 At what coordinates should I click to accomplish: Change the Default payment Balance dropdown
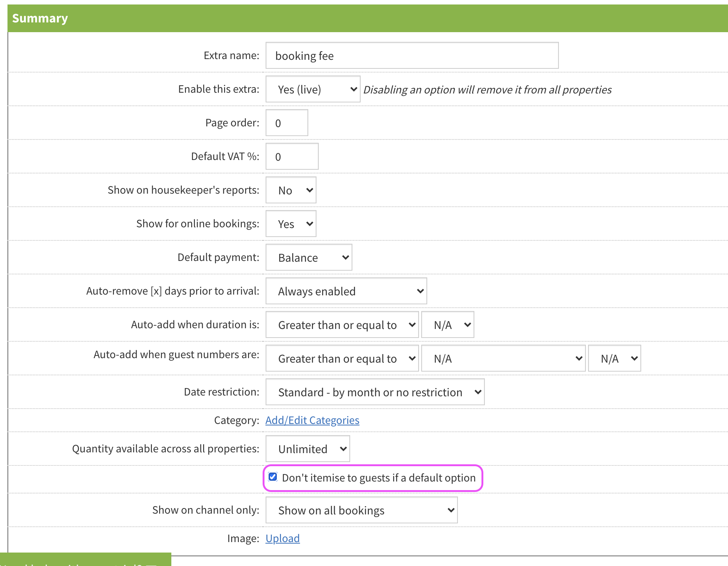pos(309,258)
